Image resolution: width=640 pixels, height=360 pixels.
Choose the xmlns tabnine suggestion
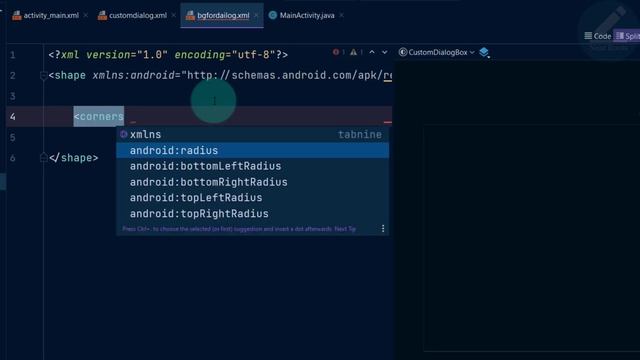click(253, 134)
